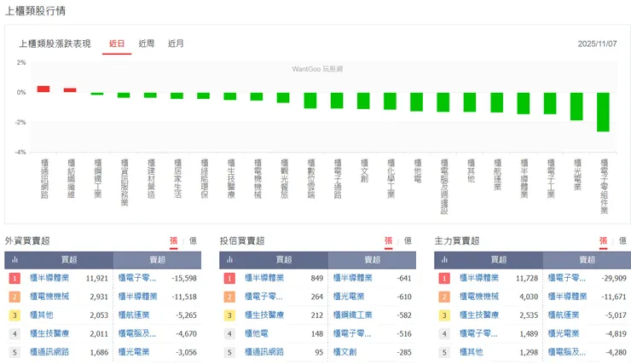Click 櫃綠能環保 axis label under chart
The image size is (631, 364).
[x=205, y=178]
